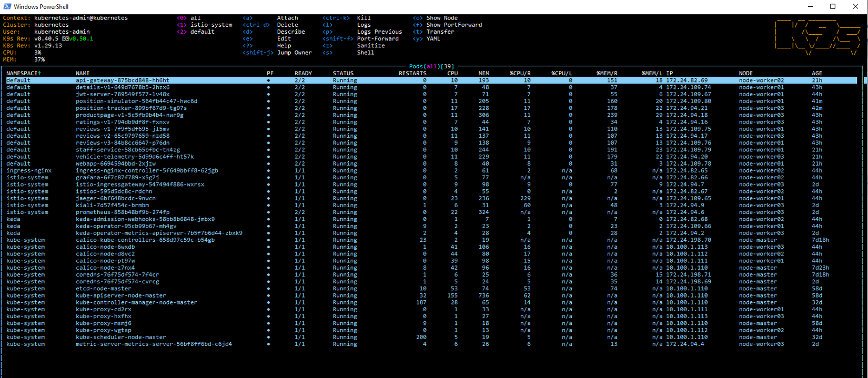Click the Pods(all)[39] table title
Image resolution: width=868 pixels, height=378 pixels.
[431, 66]
